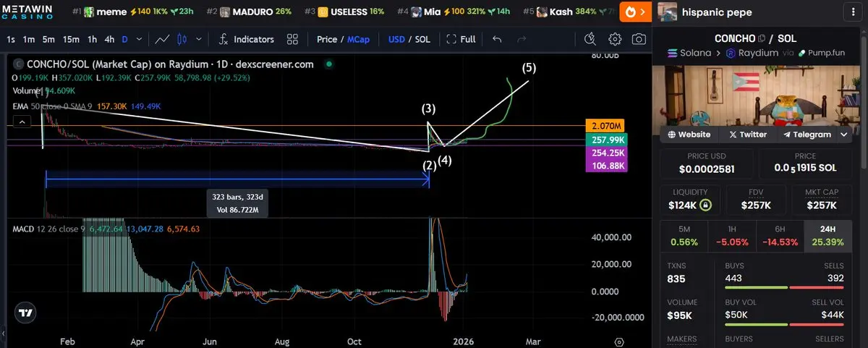The width and height of the screenshot is (868, 348).
Task: Open the token Telegram link
Action: click(x=806, y=135)
